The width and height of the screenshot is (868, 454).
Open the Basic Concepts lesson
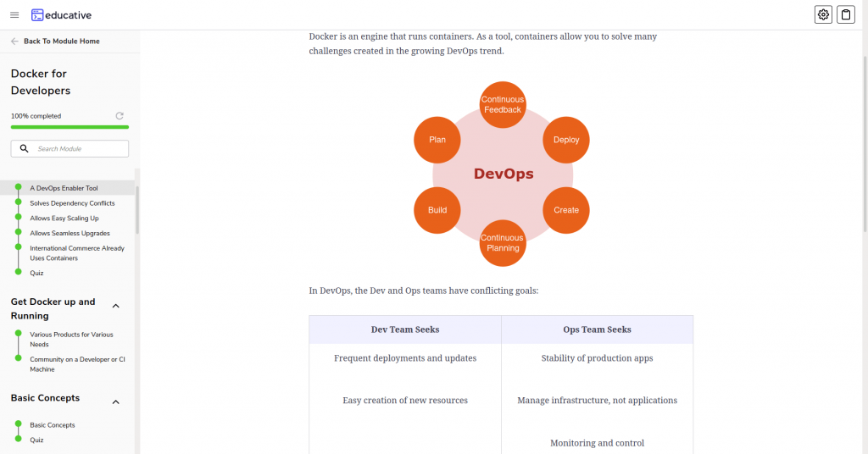point(52,424)
